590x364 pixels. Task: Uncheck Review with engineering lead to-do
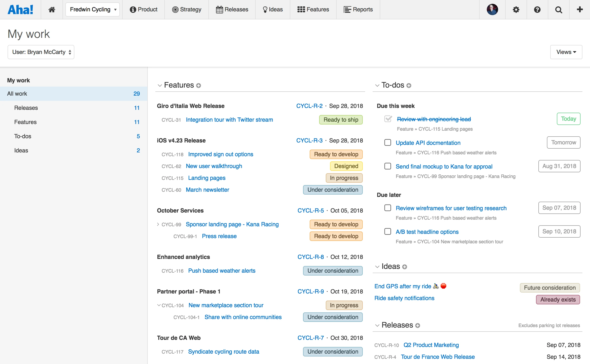point(388,119)
